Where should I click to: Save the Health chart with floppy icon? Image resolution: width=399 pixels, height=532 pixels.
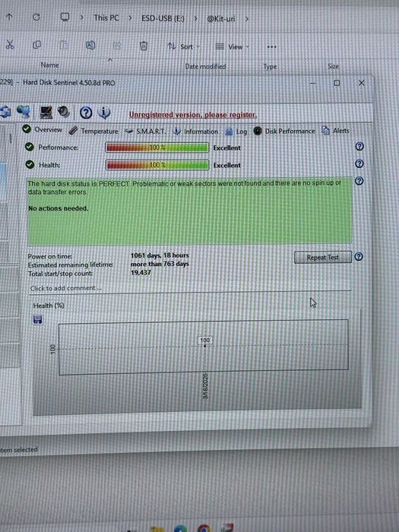38,320
